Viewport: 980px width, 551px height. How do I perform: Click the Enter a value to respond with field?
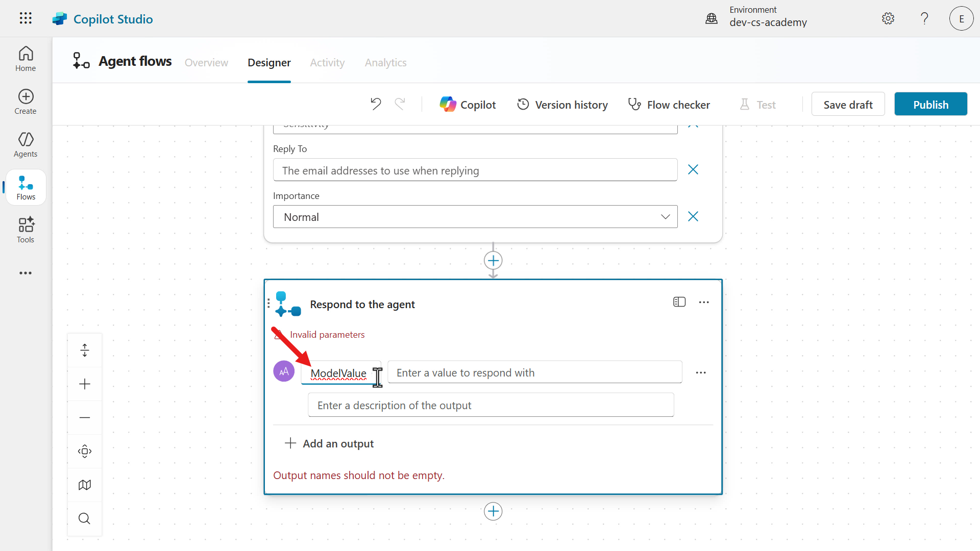click(534, 372)
